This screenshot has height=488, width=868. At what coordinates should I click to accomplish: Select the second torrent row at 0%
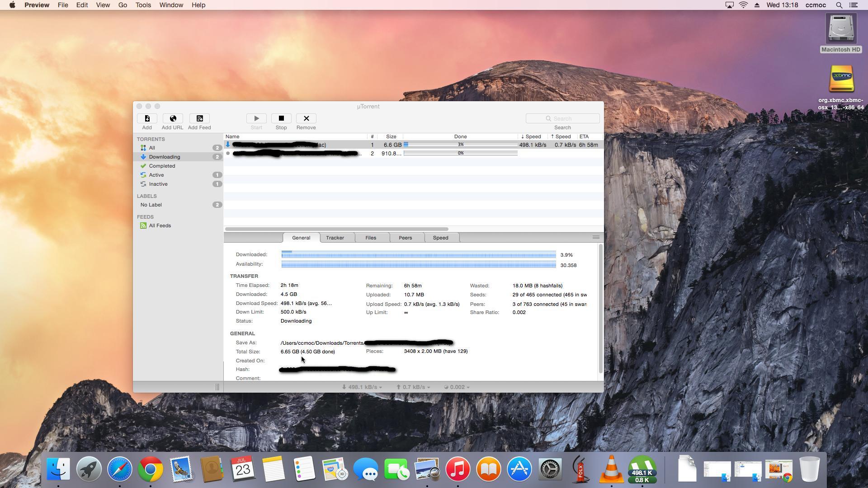(413, 154)
